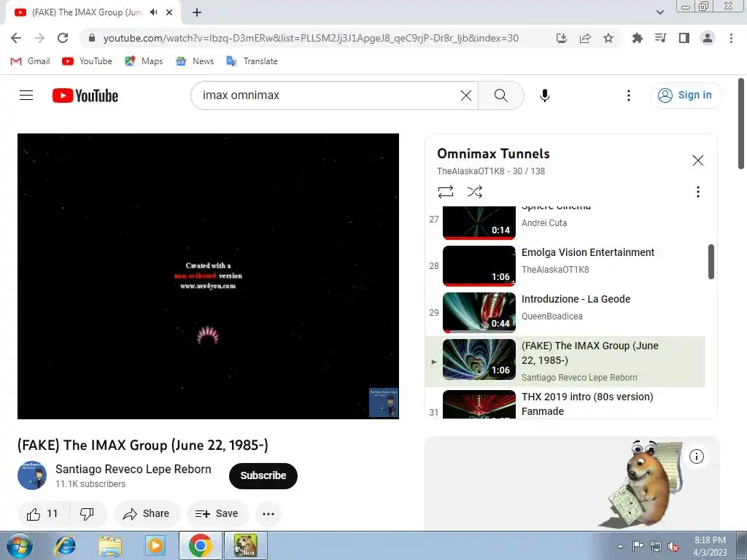Open the Chrome profile avatar
Viewport: 747px width, 560px height.
[708, 38]
